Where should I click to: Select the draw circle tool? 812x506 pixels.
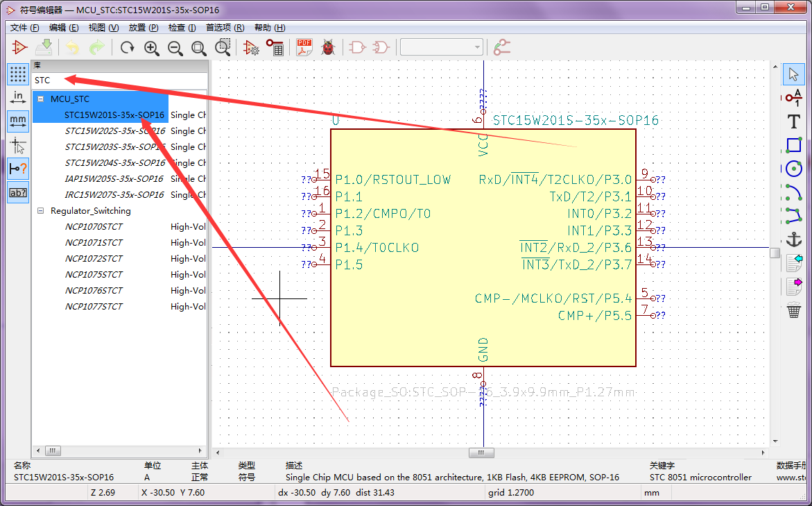[793, 169]
